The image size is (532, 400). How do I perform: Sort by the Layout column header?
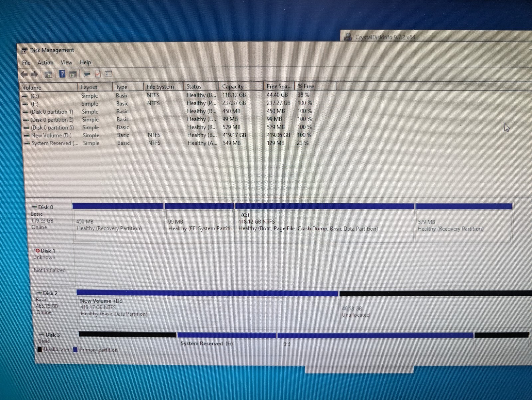point(95,87)
